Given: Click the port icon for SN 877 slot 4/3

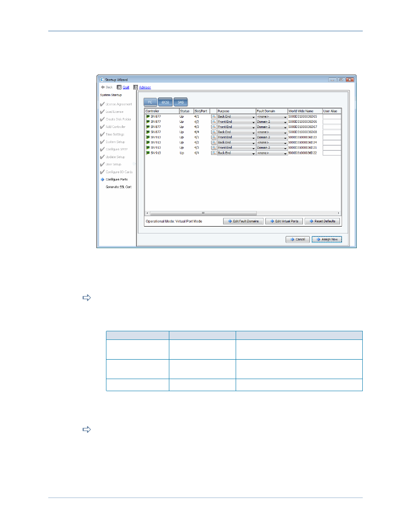Looking at the screenshot, I should pyautogui.click(x=148, y=127).
